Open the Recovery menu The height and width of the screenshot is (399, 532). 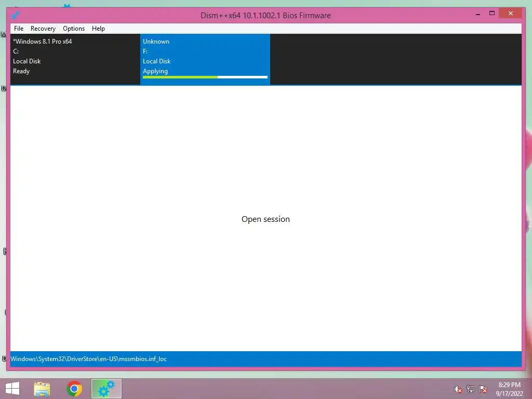43,29
